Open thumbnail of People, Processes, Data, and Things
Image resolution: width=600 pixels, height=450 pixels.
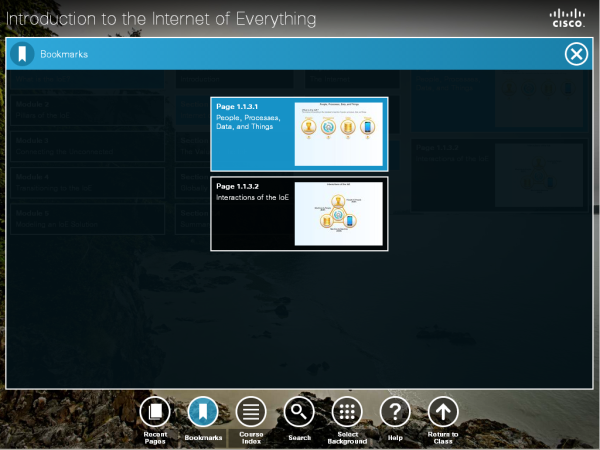(x=339, y=134)
